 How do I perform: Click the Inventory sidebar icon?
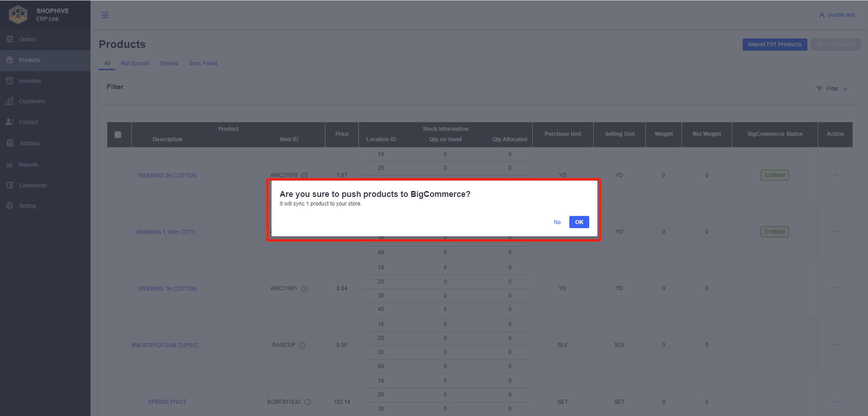[x=10, y=81]
